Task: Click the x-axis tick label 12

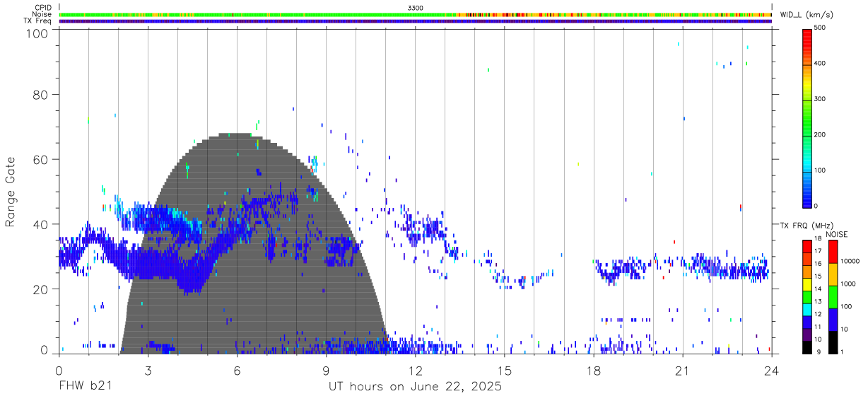Action: 415,370
